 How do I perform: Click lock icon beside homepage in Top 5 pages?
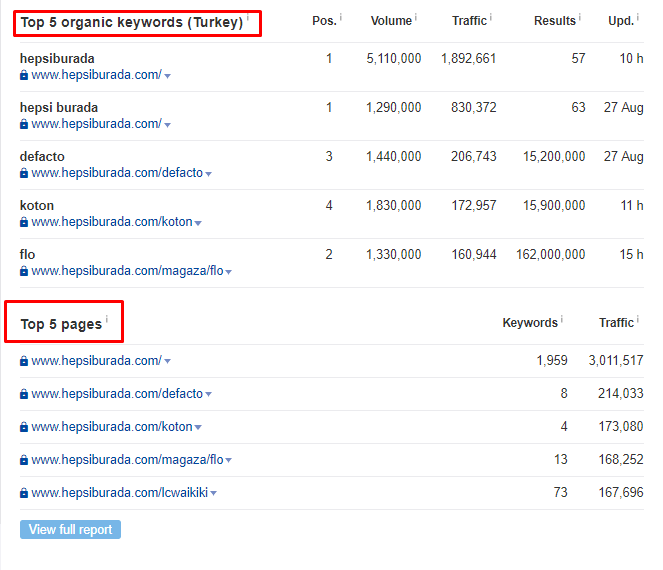point(24,361)
